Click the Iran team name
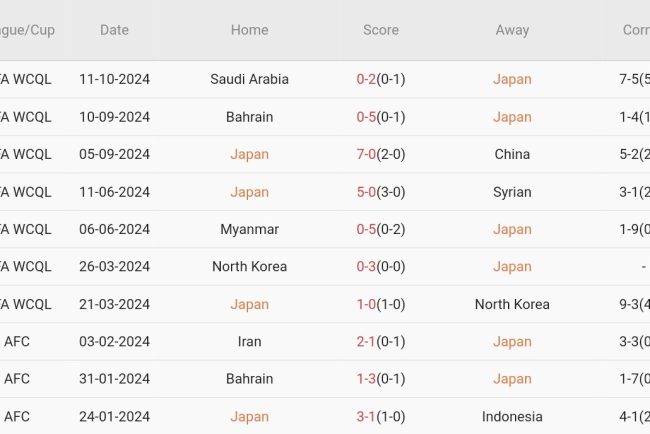This screenshot has height=434, width=650. coord(249,342)
